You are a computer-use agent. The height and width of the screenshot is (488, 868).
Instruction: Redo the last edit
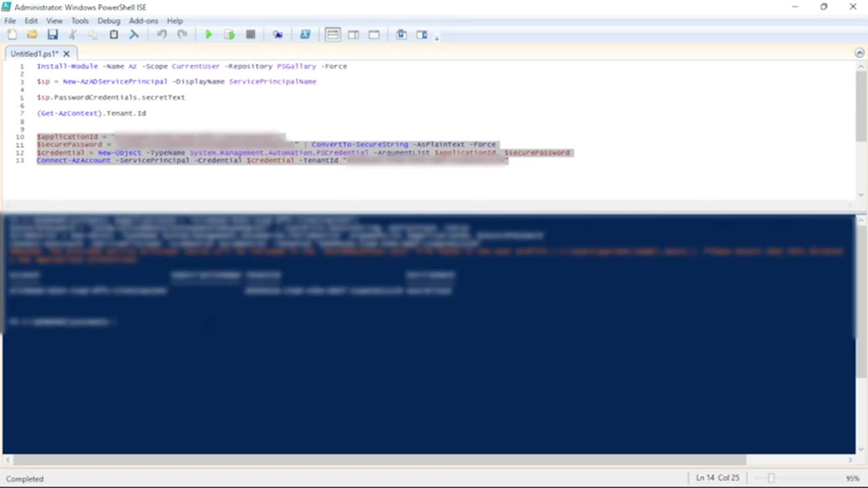click(182, 35)
